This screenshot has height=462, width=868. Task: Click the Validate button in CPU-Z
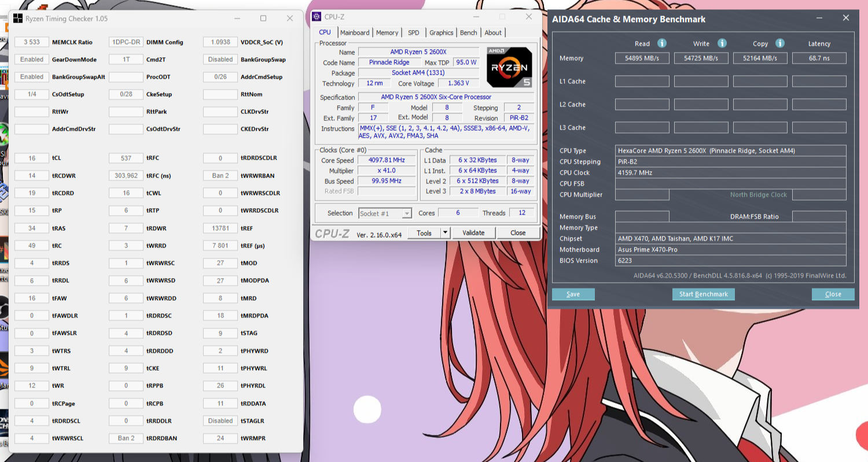coord(473,233)
